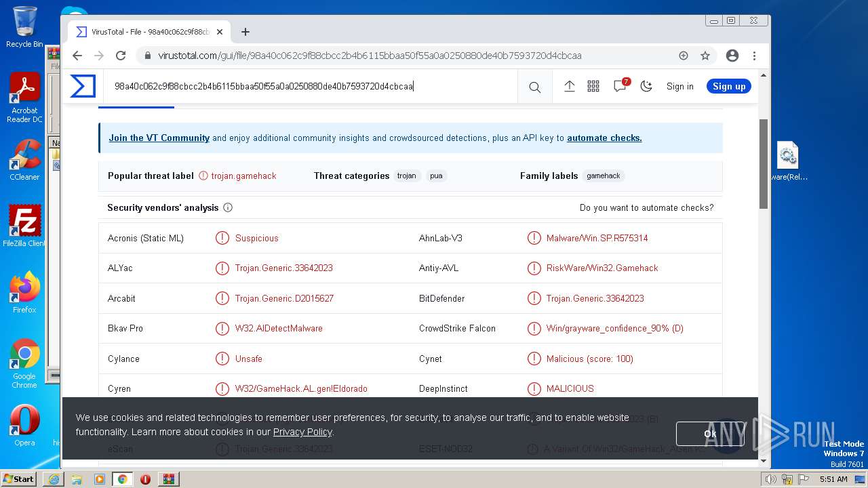Click CrowdStrike Falcon grayware confidence result

tap(614, 328)
